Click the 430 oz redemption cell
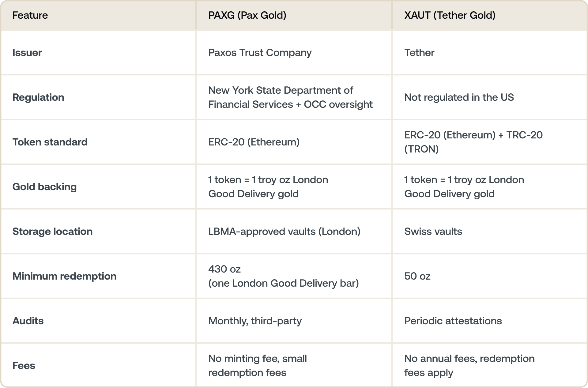The width and height of the screenshot is (588, 388). pos(283,276)
